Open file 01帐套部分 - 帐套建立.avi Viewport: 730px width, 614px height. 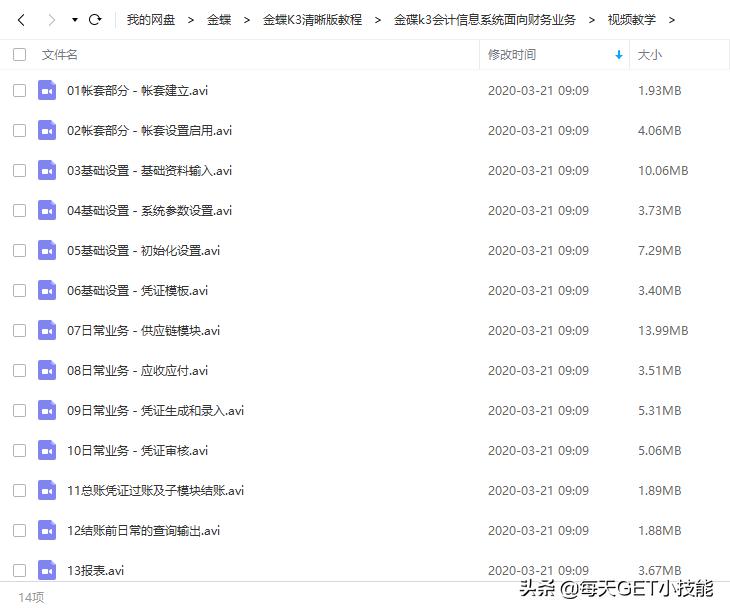coord(137,90)
